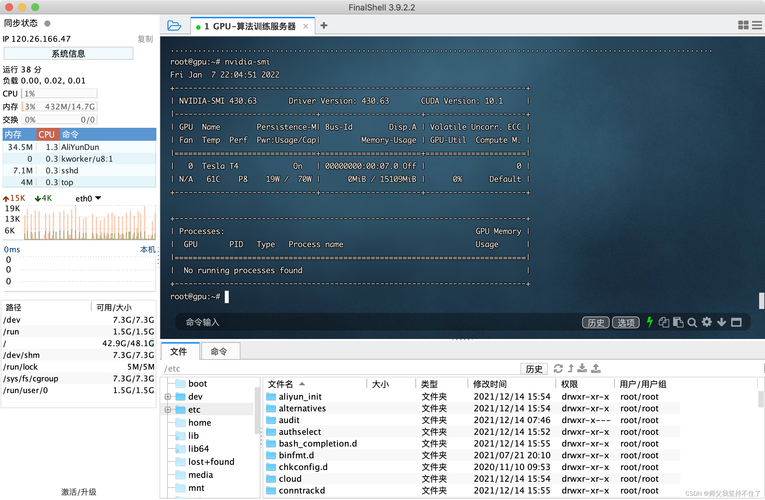
Task: Select the authselect folder row
Action: [472, 432]
